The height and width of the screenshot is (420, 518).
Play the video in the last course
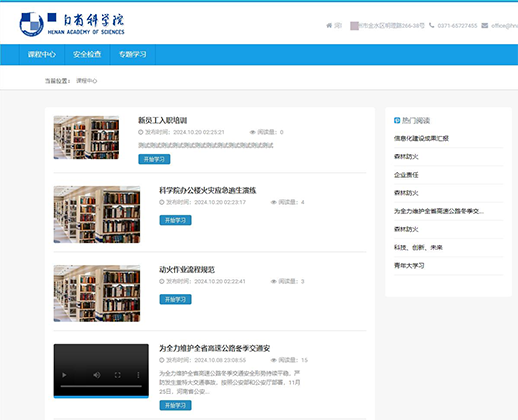coord(64,375)
